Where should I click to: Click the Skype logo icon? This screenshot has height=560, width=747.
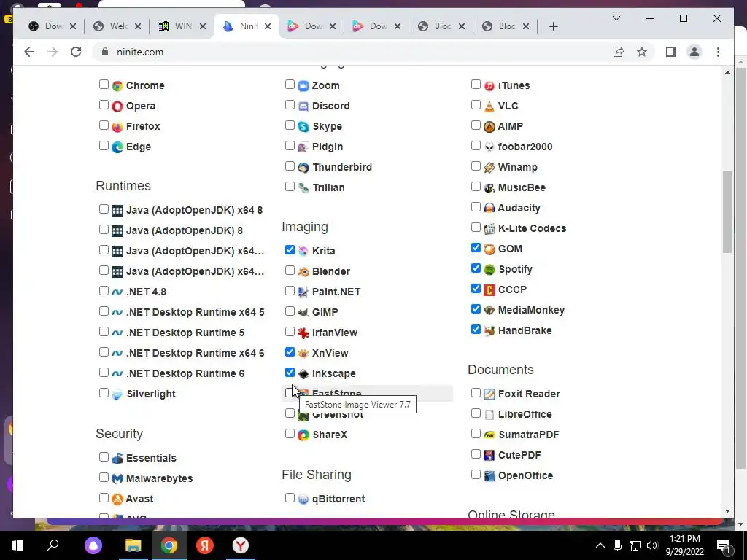(303, 127)
